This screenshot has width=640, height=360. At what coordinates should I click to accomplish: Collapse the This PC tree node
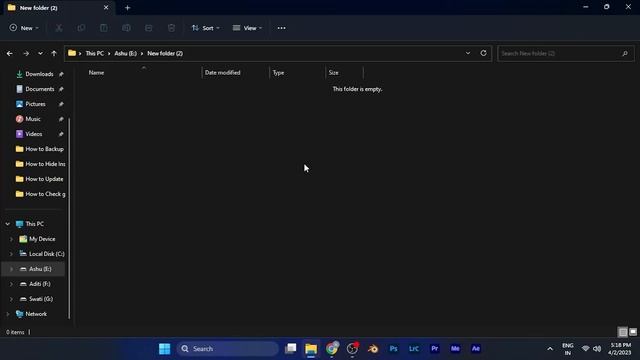8,224
